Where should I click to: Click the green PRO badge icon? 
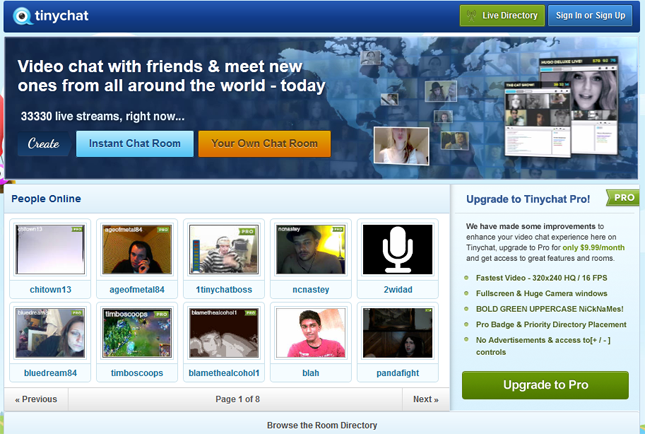pos(622,198)
